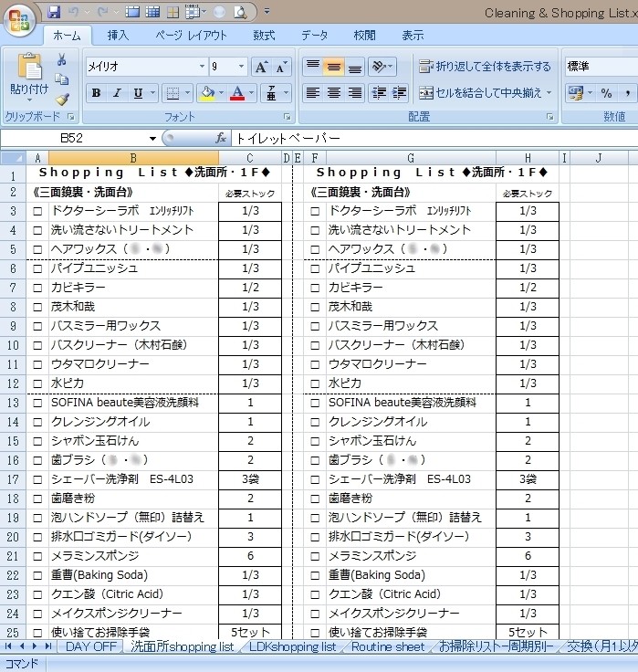Copy selection using the copy icon
This screenshot has width=638, height=672.
(62, 79)
